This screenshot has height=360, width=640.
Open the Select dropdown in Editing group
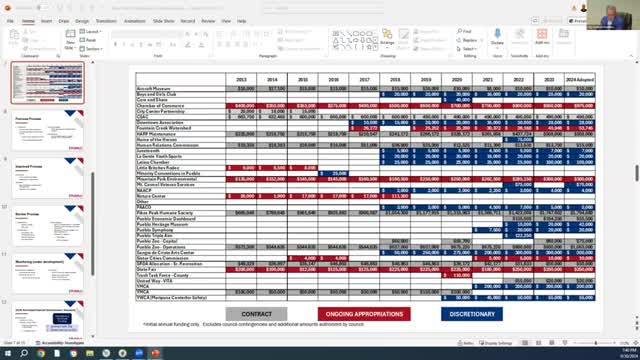point(467,49)
